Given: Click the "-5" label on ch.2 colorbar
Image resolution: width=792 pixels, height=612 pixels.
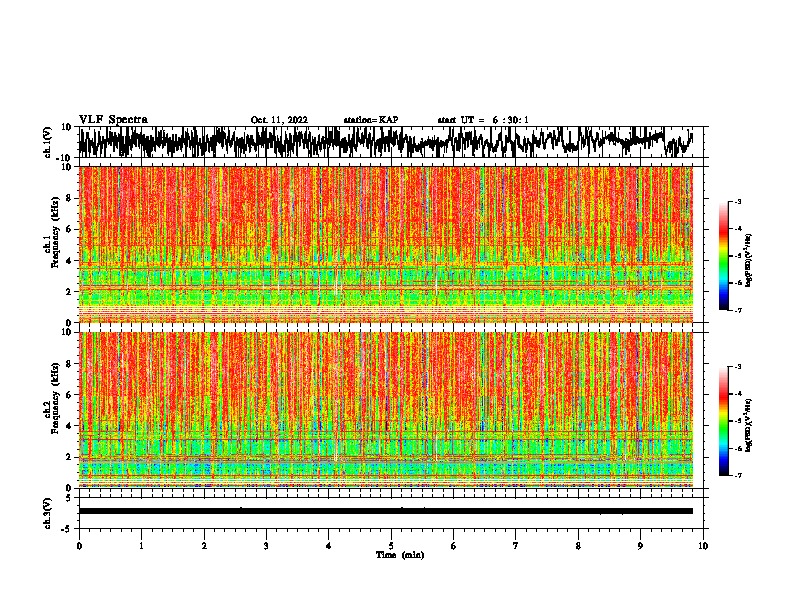Looking at the screenshot, I should coord(737,421).
